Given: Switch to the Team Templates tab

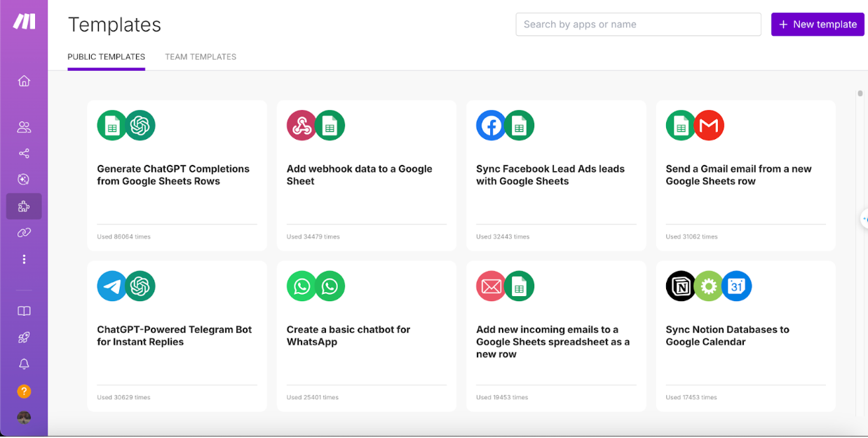Looking at the screenshot, I should (201, 57).
